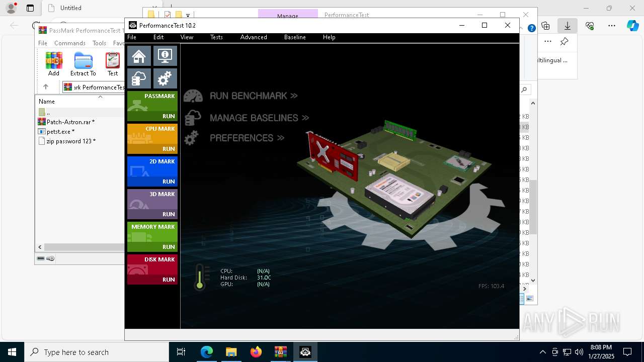
Task: Open the System Information monitor icon
Action: 165,56
